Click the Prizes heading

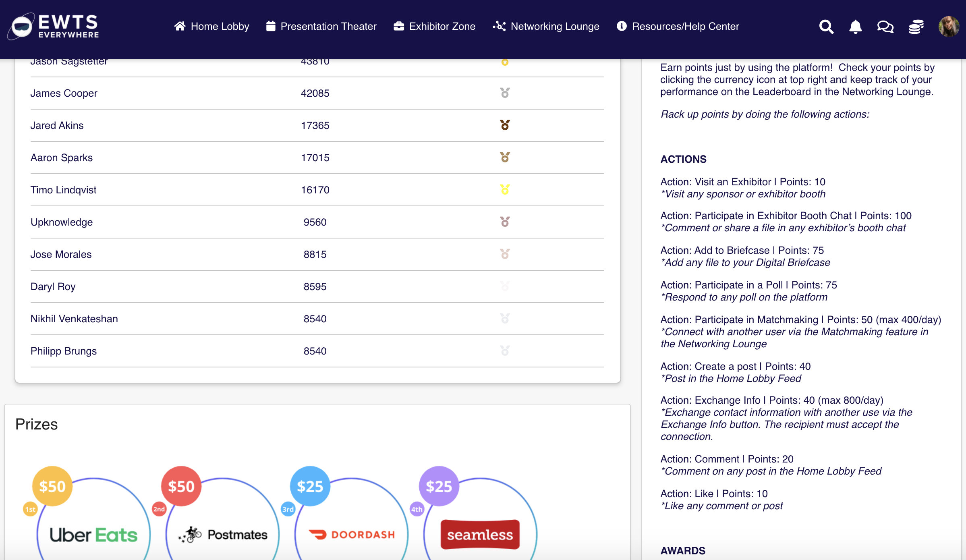(x=37, y=424)
